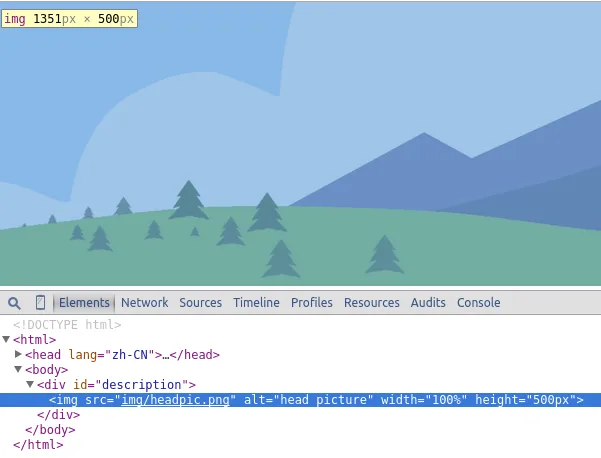601x458 pixels.
Task: Go to the Timeline tab
Action: 256,303
